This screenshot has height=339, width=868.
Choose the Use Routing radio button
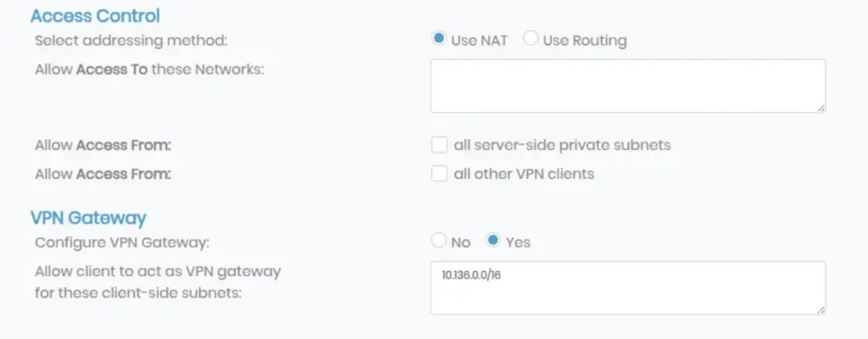531,39
